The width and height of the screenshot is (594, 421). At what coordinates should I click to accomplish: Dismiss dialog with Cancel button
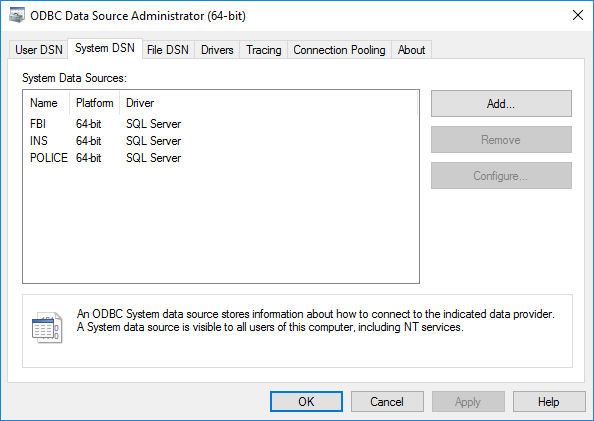[387, 402]
